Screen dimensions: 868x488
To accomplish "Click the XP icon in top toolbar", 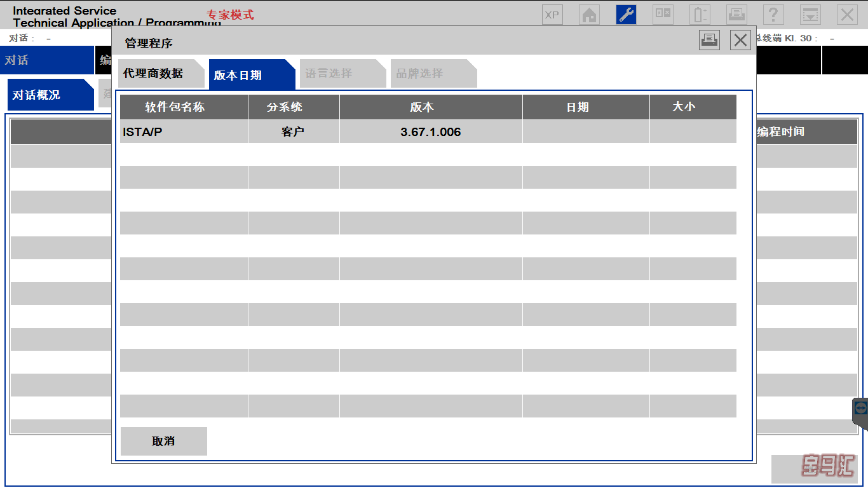I will (552, 15).
